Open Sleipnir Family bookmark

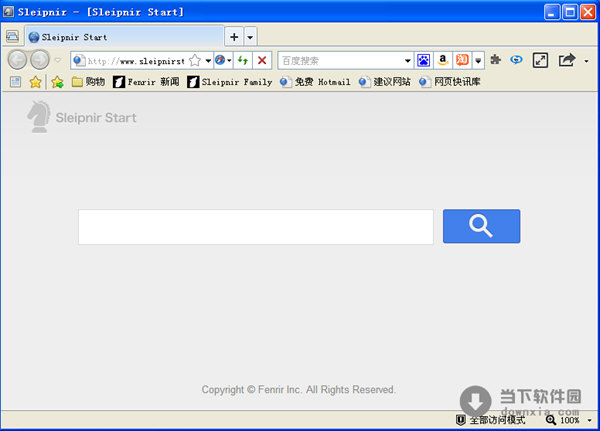point(230,82)
